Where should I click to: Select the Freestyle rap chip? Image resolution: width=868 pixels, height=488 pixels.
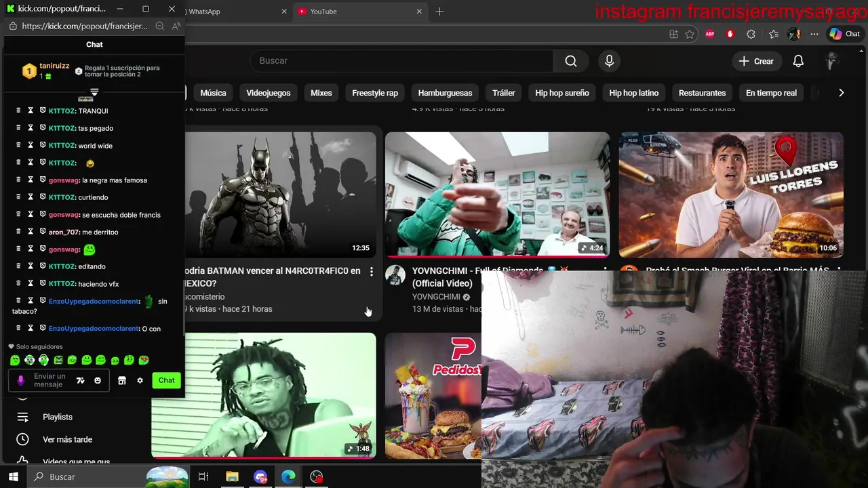coord(375,93)
